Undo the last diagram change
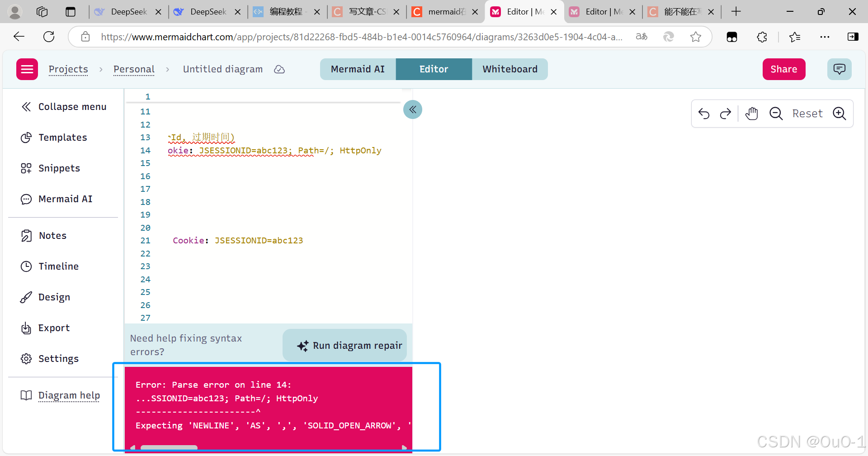 click(704, 114)
